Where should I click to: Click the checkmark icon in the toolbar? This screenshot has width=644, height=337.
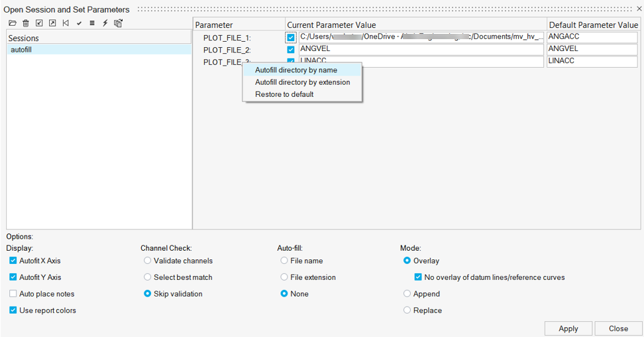click(79, 23)
